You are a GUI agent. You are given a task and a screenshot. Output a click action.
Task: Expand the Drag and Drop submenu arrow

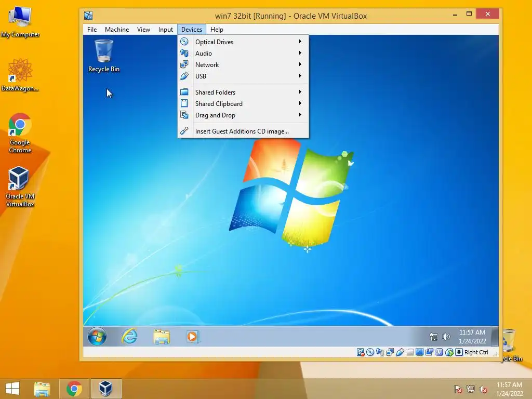coord(300,115)
